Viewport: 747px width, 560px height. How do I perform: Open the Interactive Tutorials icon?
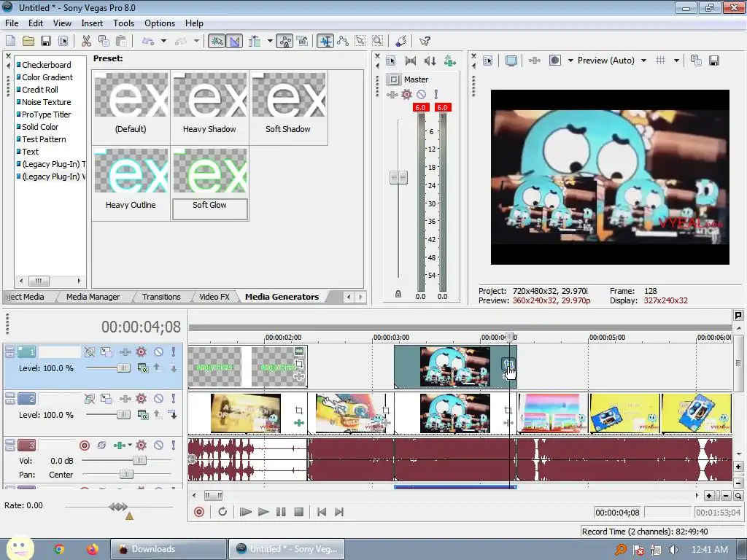pyautogui.click(x=400, y=41)
